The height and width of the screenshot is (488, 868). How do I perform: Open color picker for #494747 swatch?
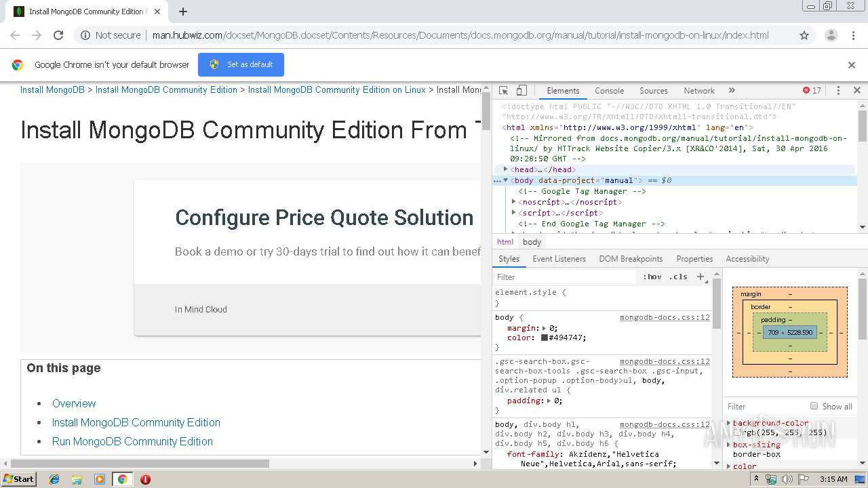tap(544, 338)
